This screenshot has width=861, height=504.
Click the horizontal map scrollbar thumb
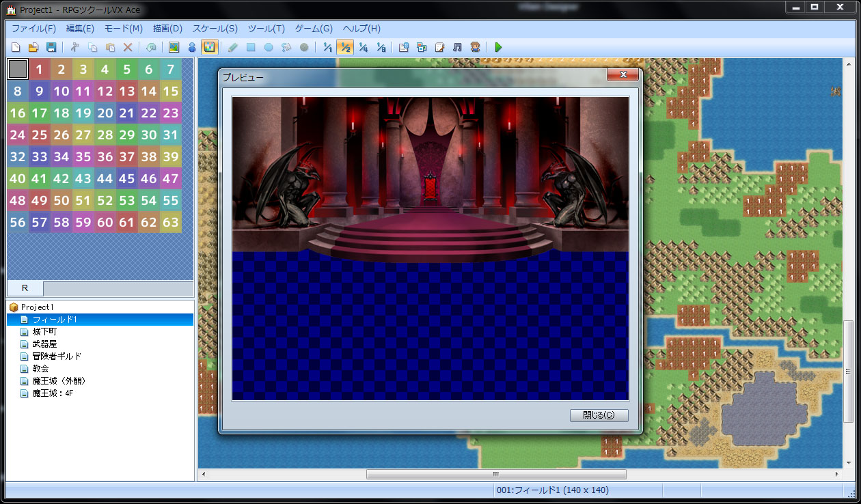496,474
